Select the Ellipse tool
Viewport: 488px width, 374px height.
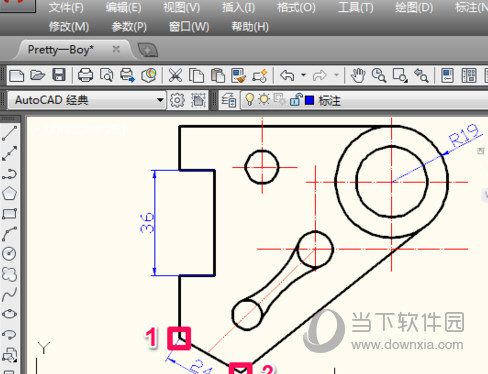click(9, 314)
